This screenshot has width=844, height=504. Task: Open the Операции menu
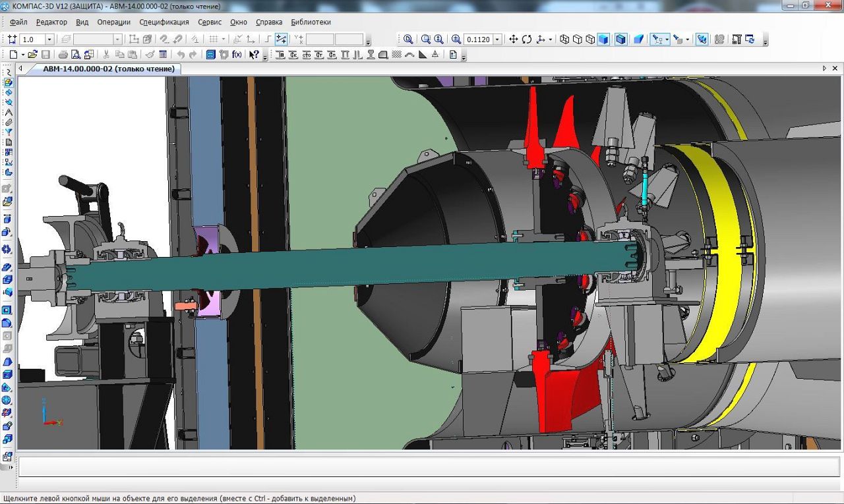point(113,22)
